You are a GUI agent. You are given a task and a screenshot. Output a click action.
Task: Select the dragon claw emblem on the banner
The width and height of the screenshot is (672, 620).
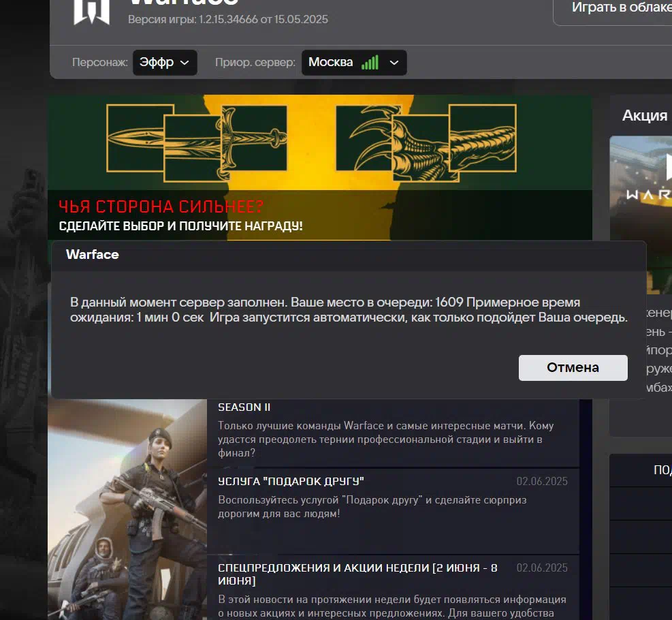[426, 142]
